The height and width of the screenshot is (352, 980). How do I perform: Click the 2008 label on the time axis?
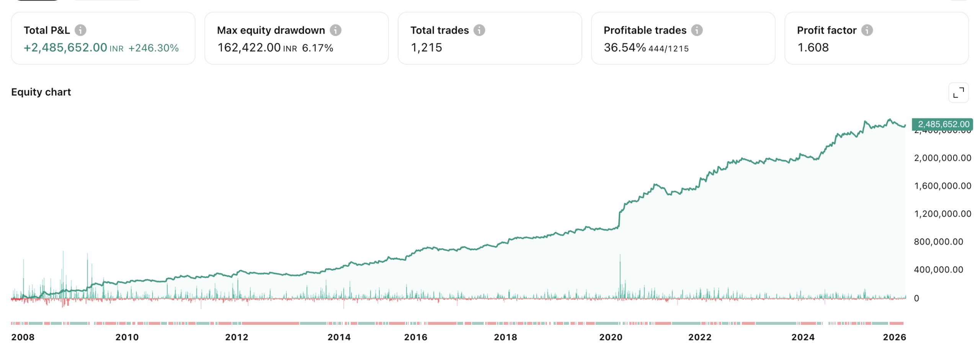(x=23, y=337)
